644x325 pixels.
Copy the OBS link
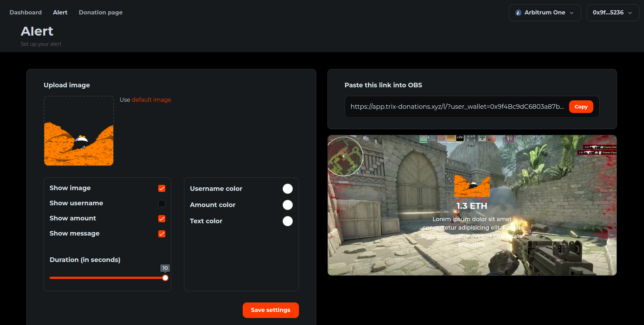(581, 107)
